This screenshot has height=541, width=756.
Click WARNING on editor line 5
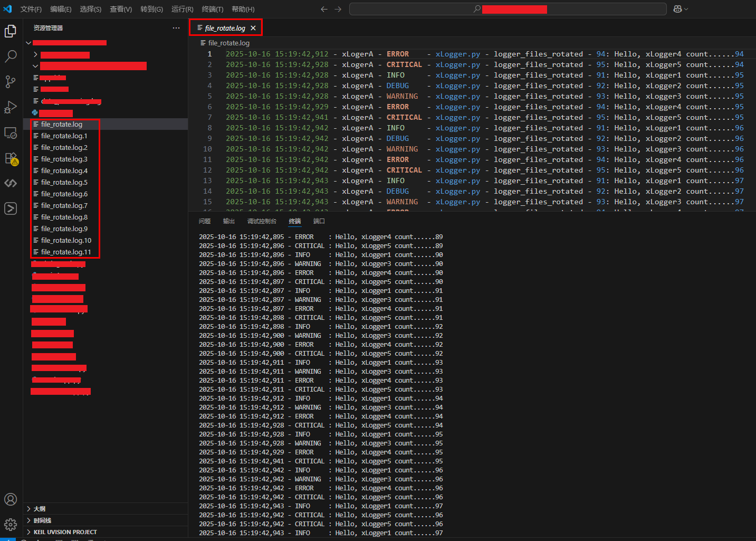(402, 96)
